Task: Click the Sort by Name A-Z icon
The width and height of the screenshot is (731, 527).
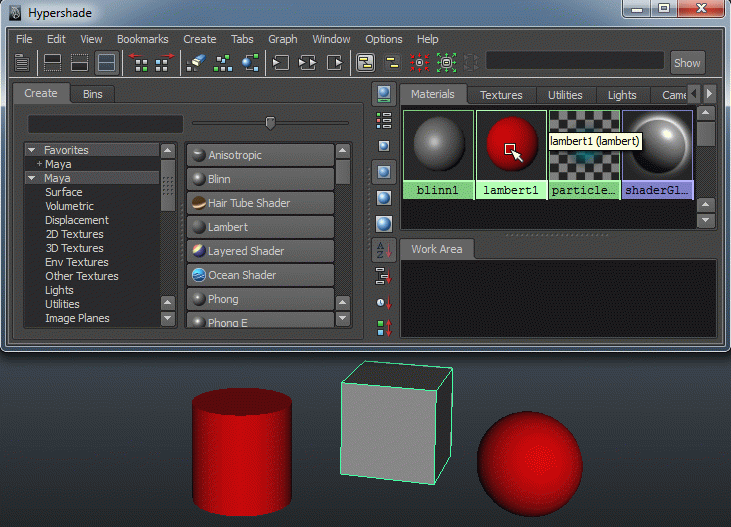Action: [x=383, y=250]
